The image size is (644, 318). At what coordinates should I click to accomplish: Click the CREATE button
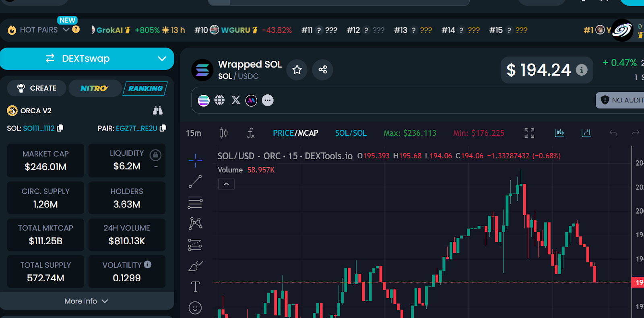tap(37, 88)
